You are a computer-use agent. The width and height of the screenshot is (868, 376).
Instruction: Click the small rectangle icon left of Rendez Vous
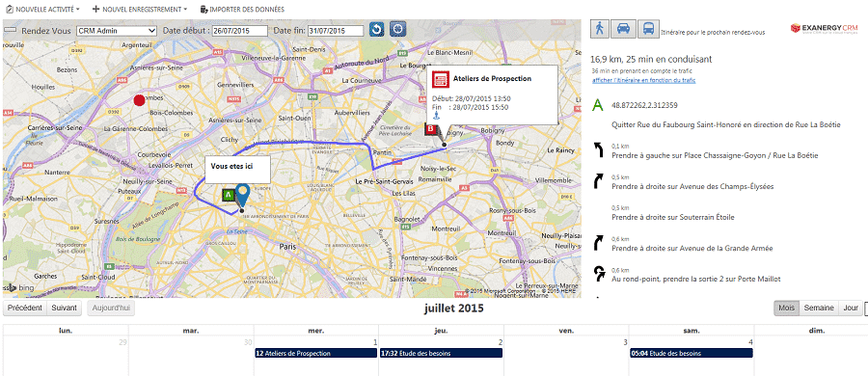click(x=11, y=31)
